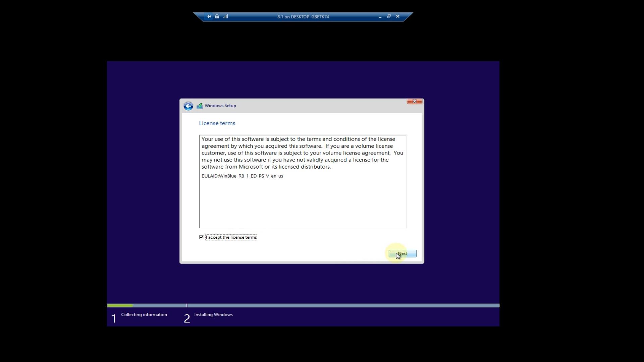The width and height of the screenshot is (644, 362).
Task: Close the remote session from the connection bar
Action: (398, 16)
